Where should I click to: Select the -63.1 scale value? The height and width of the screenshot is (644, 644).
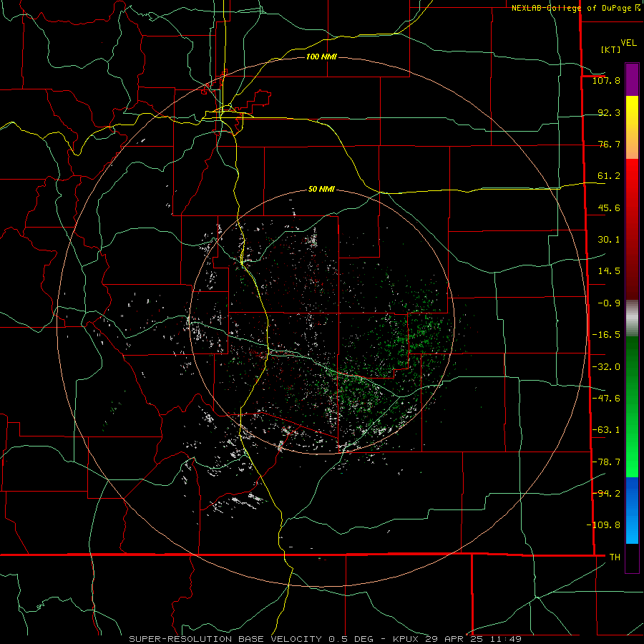tap(606, 430)
